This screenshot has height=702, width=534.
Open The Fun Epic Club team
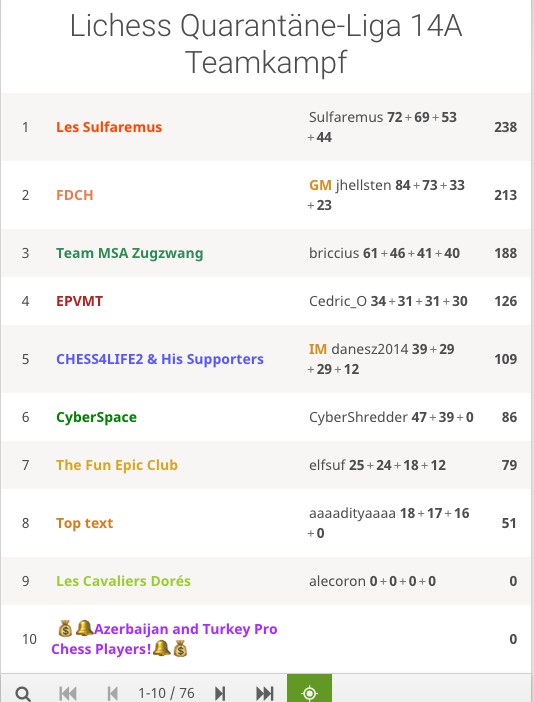[117, 465]
